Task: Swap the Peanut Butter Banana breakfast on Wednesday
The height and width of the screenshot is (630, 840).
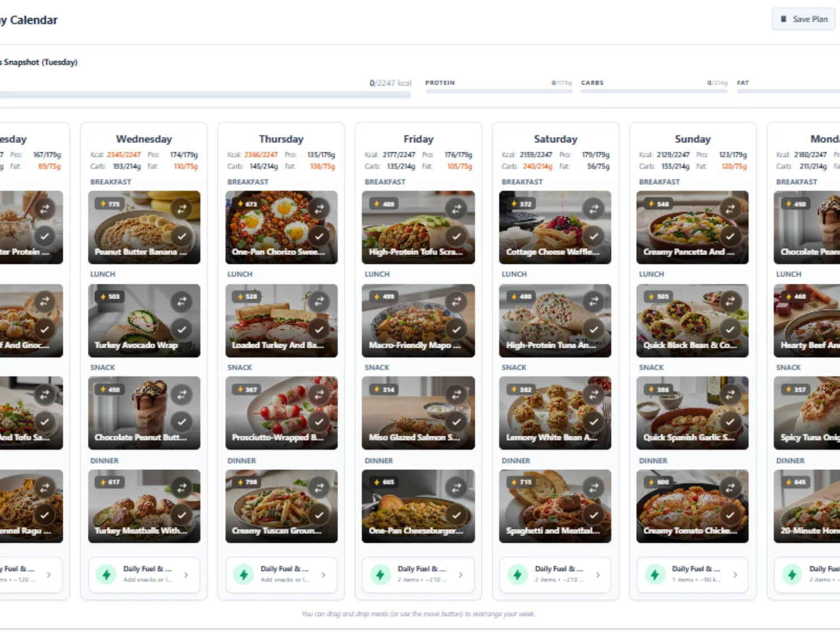Action: (181, 209)
